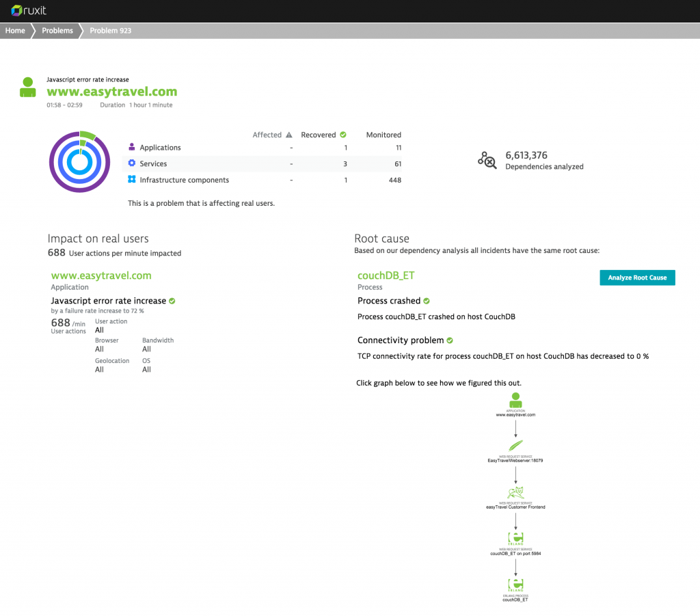Viewport: 700px width, 616px height.
Task: Select the Applications row label
Action: [160, 147]
